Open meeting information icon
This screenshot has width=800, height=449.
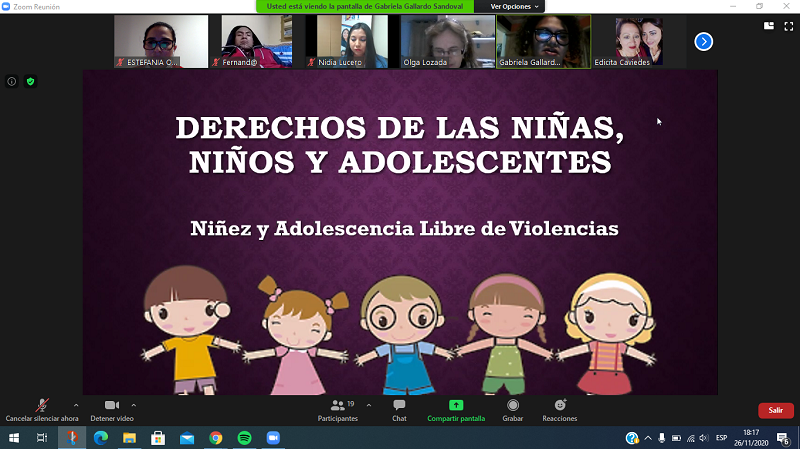pyautogui.click(x=12, y=81)
